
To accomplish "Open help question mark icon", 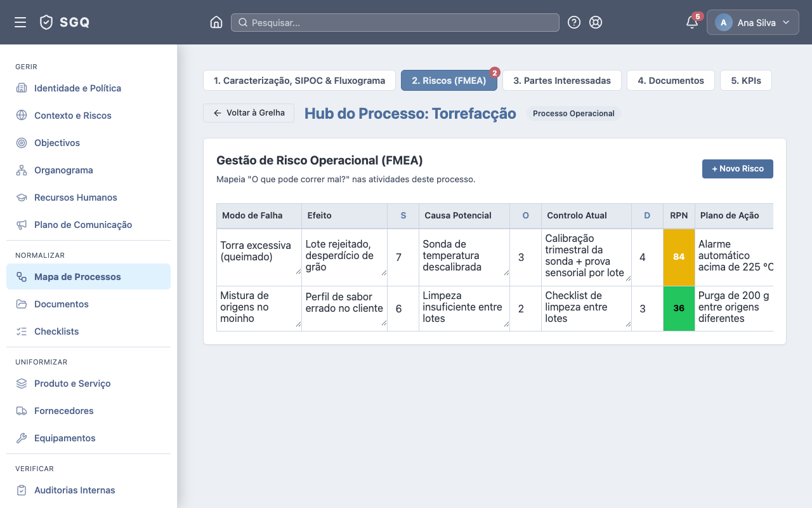I will coord(574,22).
